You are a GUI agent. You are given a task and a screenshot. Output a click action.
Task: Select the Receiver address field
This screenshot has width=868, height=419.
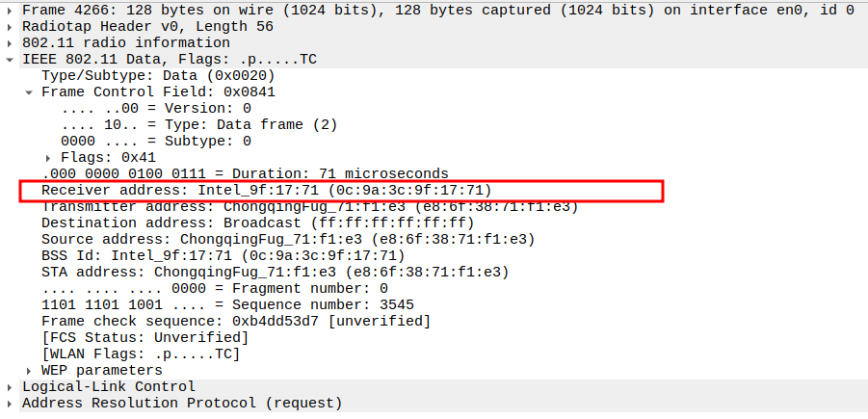click(x=266, y=190)
